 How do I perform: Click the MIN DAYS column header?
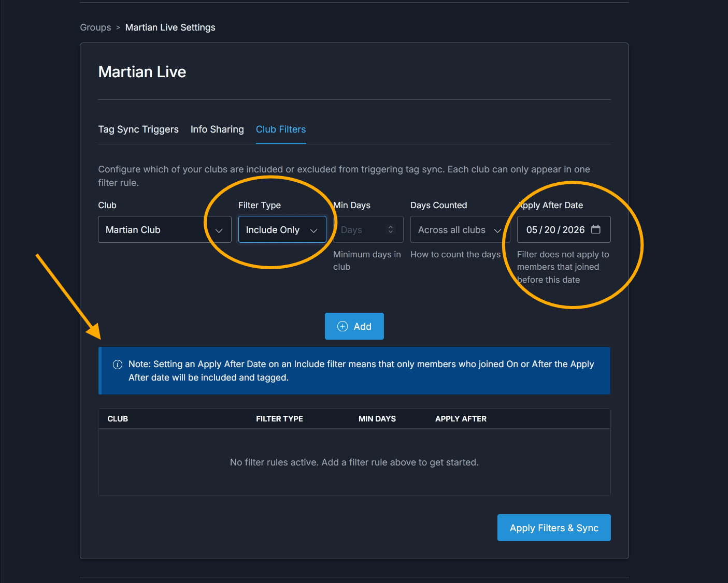pyautogui.click(x=377, y=419)
